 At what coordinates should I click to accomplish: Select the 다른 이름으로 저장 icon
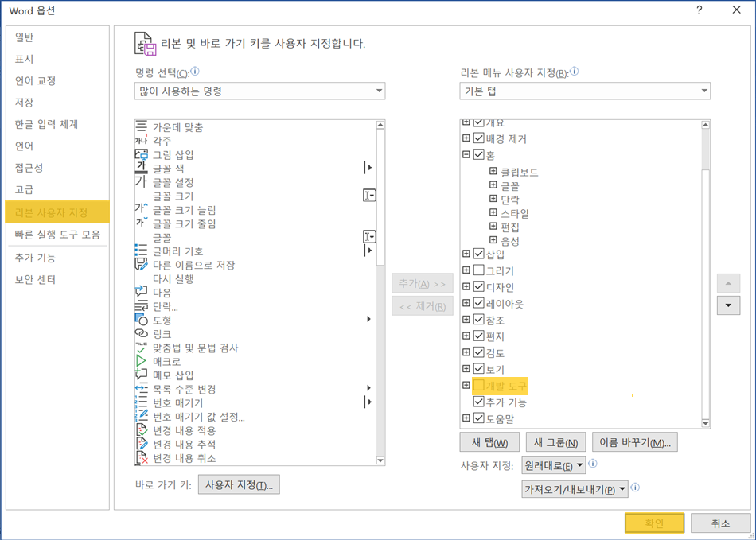tap(142, 265)
